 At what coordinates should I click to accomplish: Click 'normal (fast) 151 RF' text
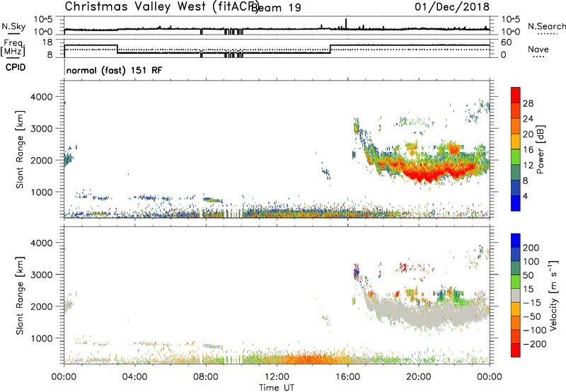(114, 70)
